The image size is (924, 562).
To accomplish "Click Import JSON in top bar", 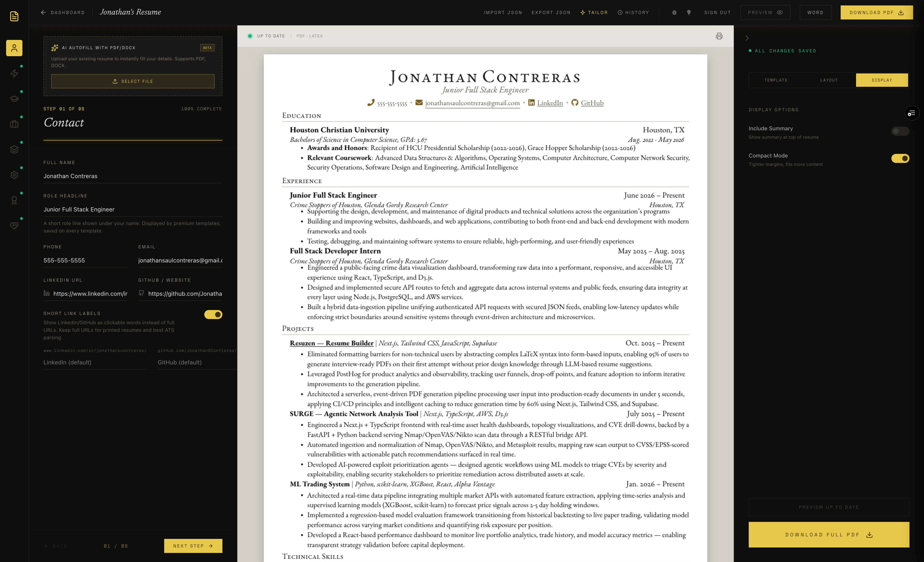I will click(503, 12).
